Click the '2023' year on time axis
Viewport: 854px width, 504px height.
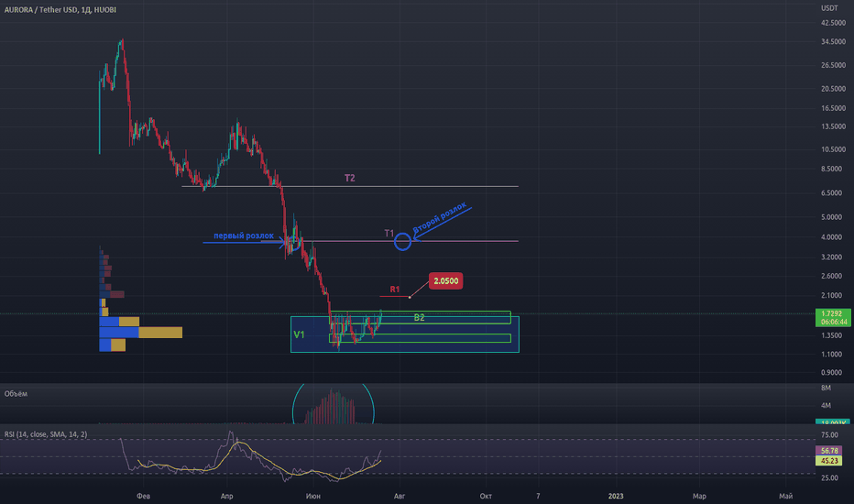(616, 496)
